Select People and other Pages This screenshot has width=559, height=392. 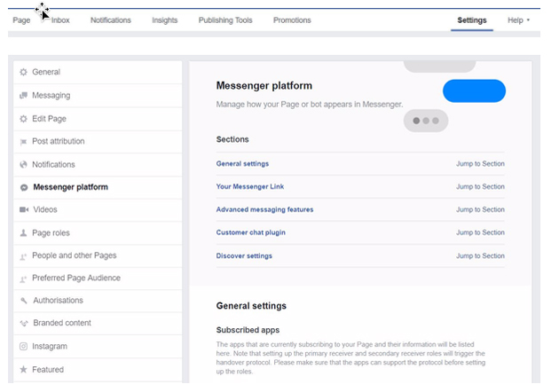(x=98, y=255)
